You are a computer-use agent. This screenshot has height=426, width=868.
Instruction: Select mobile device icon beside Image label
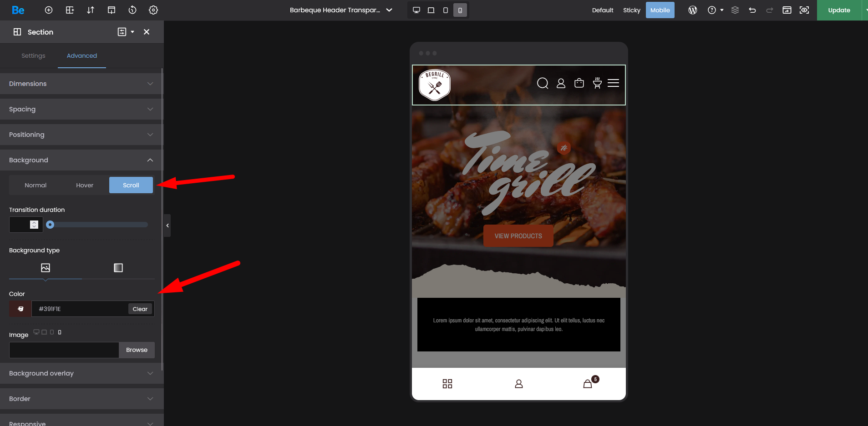[60, 332]
